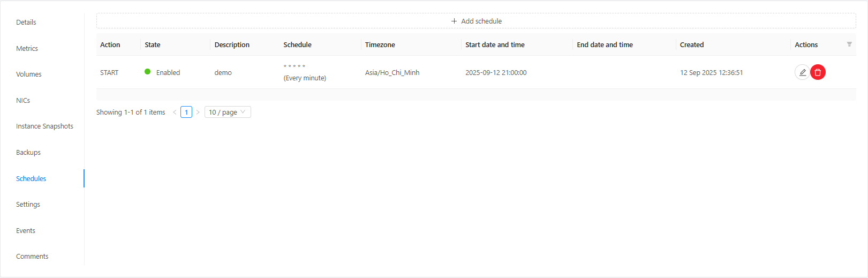The height and width of the screenshot is (278, 868).
Task: Select the Schedules tab
Action: 31,179
